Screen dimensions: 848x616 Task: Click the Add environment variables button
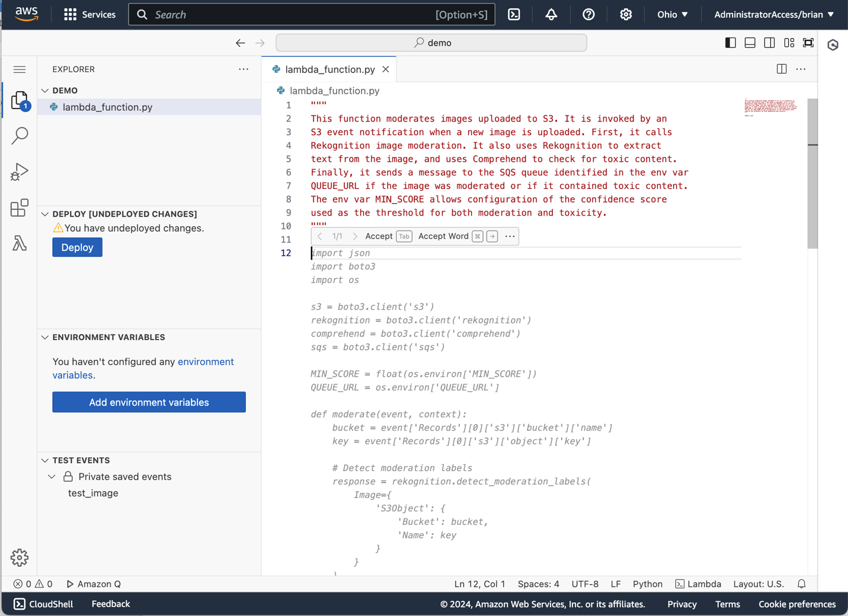pos(149,402)
